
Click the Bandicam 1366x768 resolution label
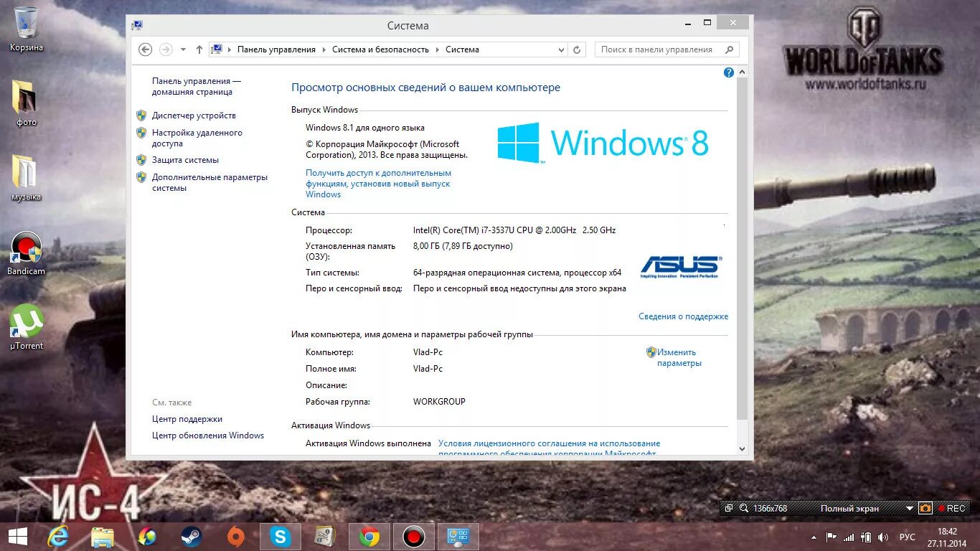coord(770,509)
